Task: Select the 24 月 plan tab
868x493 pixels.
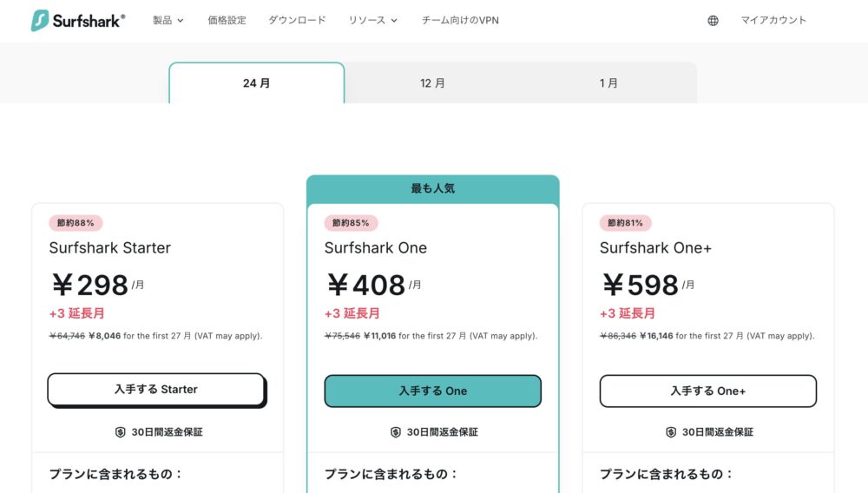Action: click(x=257, y=83)
